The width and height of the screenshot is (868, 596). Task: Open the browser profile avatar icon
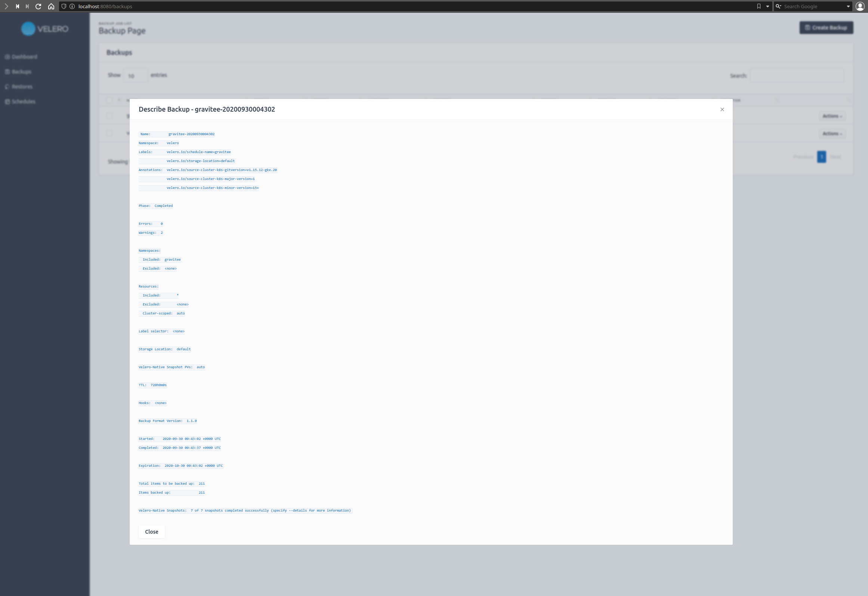click(x=860, y=6)
